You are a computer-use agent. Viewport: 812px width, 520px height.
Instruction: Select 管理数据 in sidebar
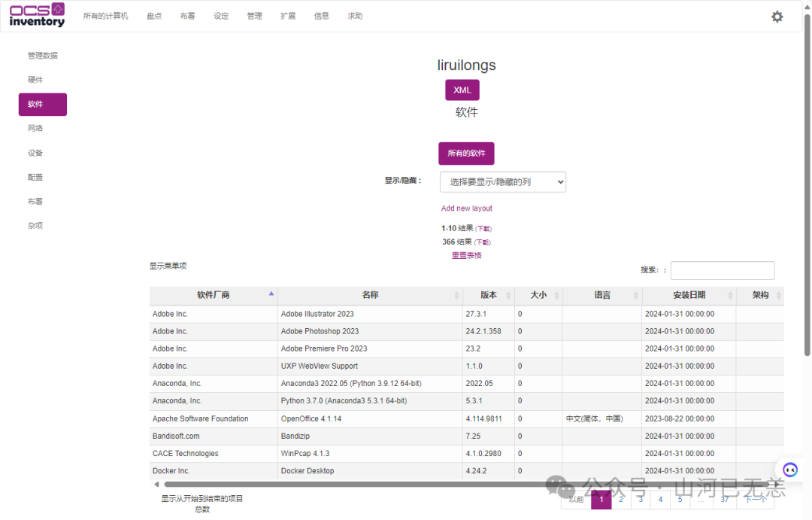(42, 56)
